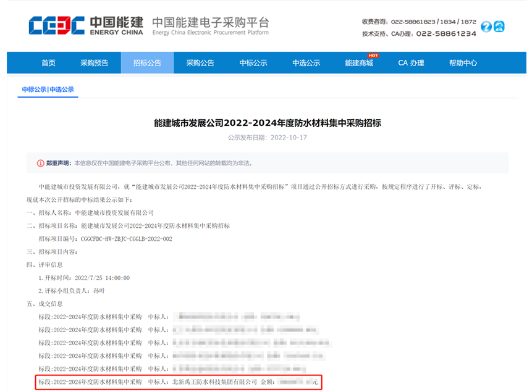532x392 pixels.
Task: Open the CA 办理 menu item
Action: (412, 63)
